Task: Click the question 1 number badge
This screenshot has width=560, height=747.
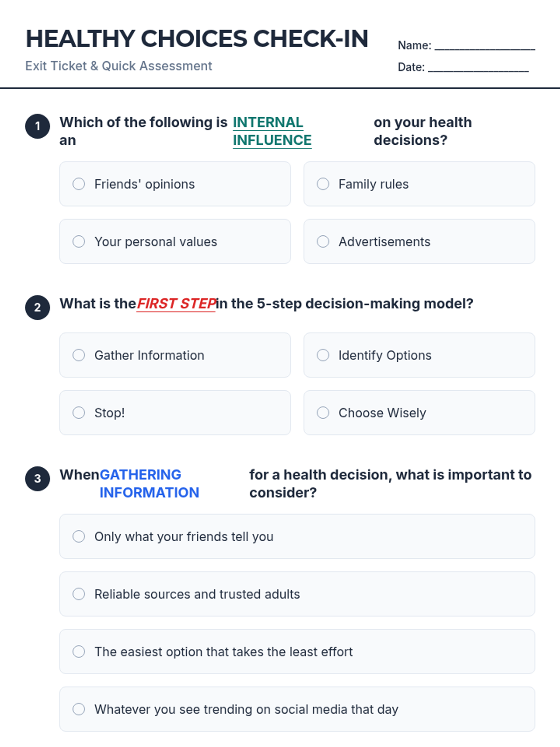Action: pyautogui.click(x=37, y=126)
